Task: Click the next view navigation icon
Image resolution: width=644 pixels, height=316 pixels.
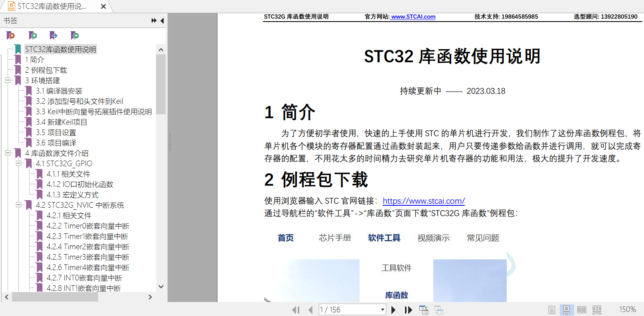Action: point(439,310)
